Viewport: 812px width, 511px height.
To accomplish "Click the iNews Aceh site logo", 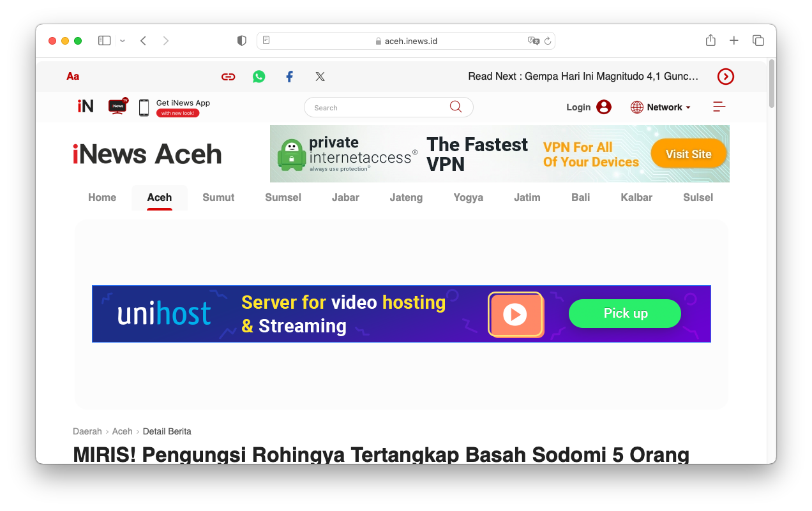I will [147, 154].
